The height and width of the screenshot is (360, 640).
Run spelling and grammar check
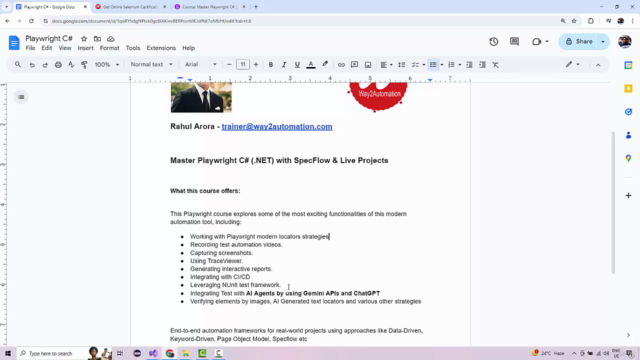point(71,64)
